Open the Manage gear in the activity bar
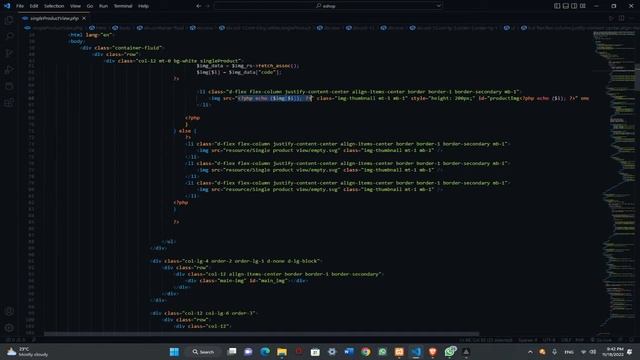This screenshot has width=640, height=360. (x=9, y=328)
